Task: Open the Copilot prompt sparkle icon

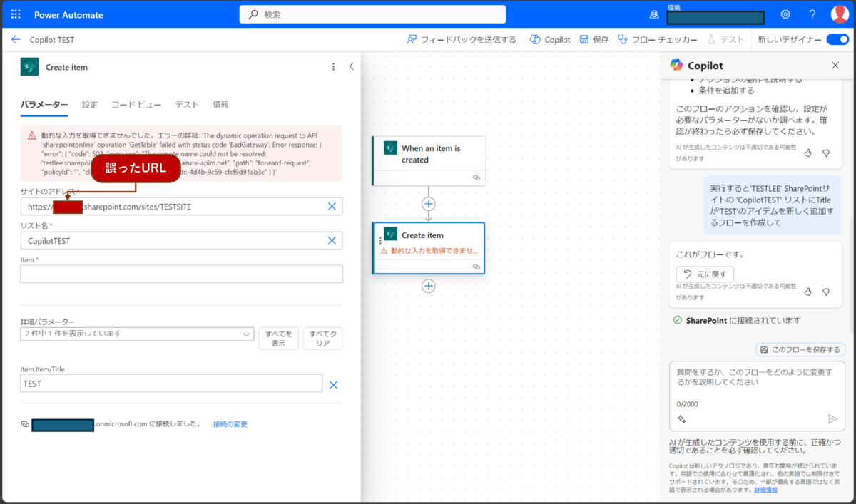Action: [x=681, y=419]
